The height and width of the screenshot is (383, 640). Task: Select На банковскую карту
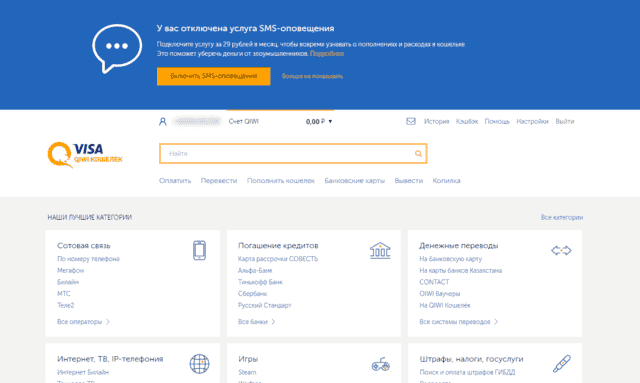[451, 259]
